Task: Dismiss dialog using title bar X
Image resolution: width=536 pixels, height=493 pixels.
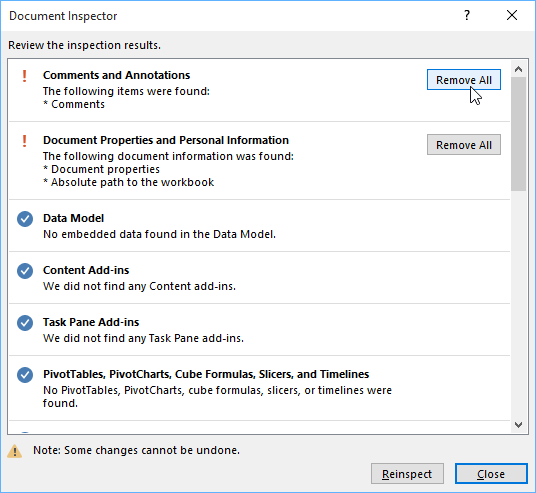Action: (512, 15)
